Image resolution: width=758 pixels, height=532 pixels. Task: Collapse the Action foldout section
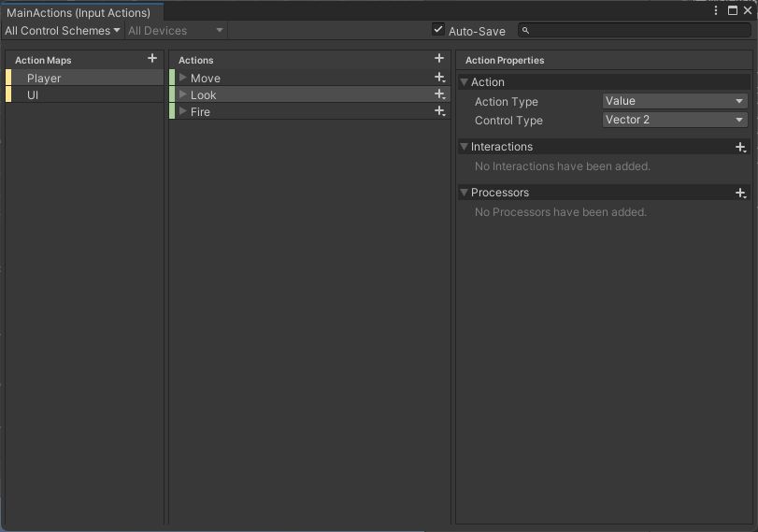pos(465,82)
